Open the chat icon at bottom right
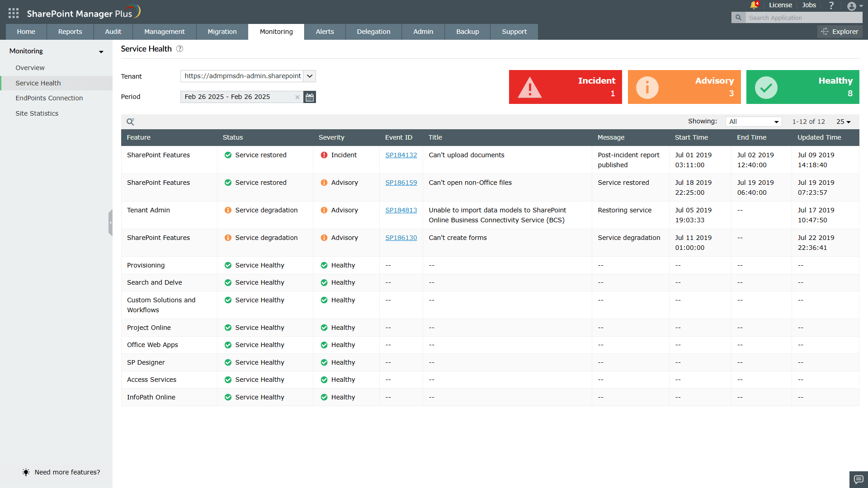 point(858,479)
